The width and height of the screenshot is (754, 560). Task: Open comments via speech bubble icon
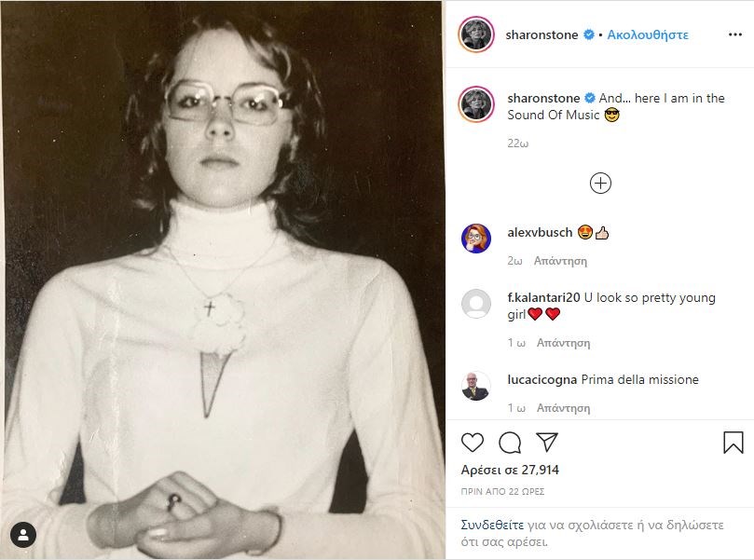tap(510, 443)
